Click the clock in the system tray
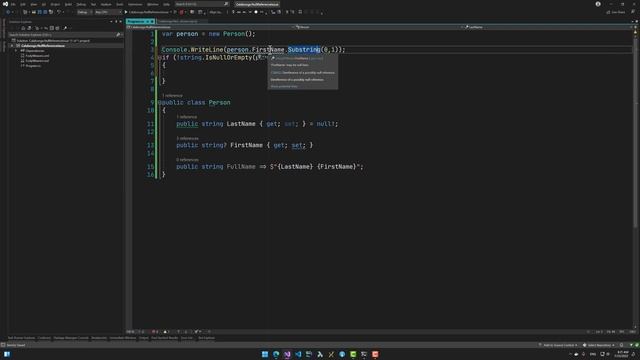The width and height of the screenshot is (640, 360). (x=623, y=354)
